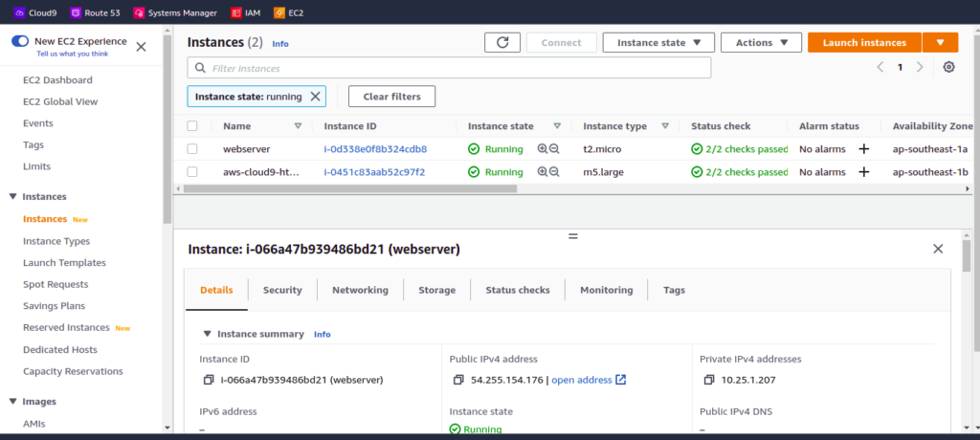Switch to the Networking tab
This screenshot has width=980, height=440.
(x=360, y=290)
